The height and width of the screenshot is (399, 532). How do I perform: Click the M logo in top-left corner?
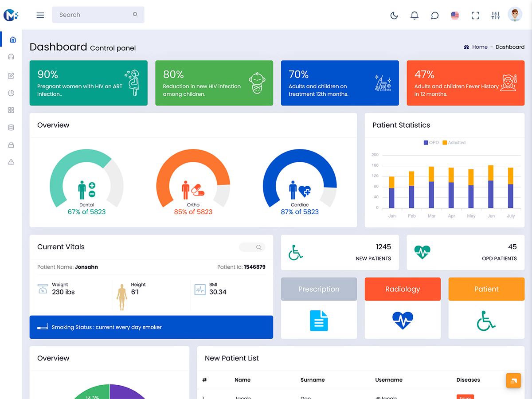[x=11, y=15]
